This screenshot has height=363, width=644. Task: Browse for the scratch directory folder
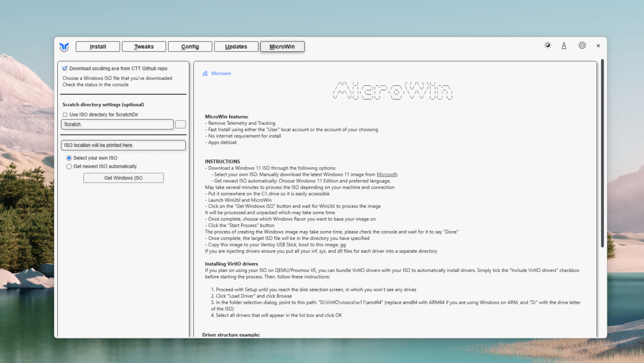[180, 125]
